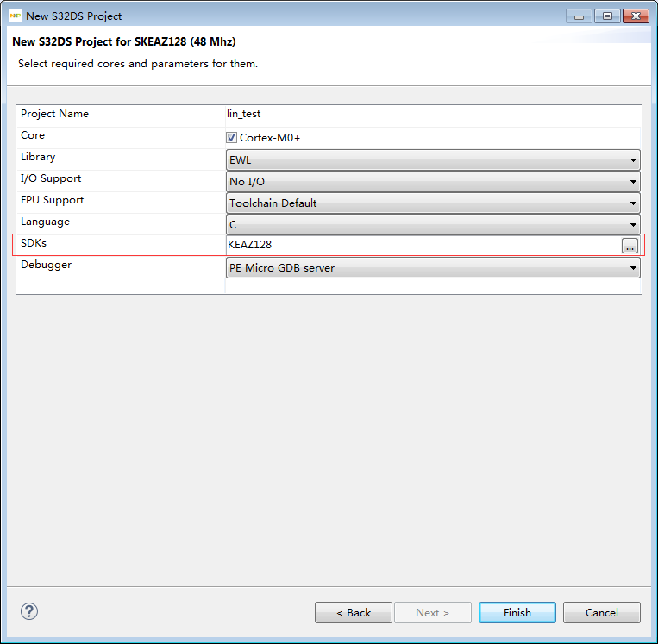Click the Cancel button
The width and height of the screenshot is (658, 644).
pyautogui.click(x=601, y=613)
